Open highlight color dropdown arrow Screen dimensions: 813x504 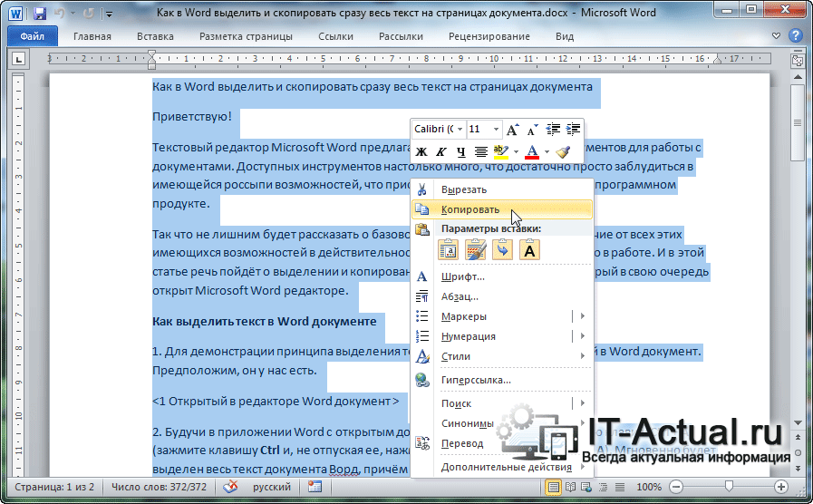click(x=516, y=152)
